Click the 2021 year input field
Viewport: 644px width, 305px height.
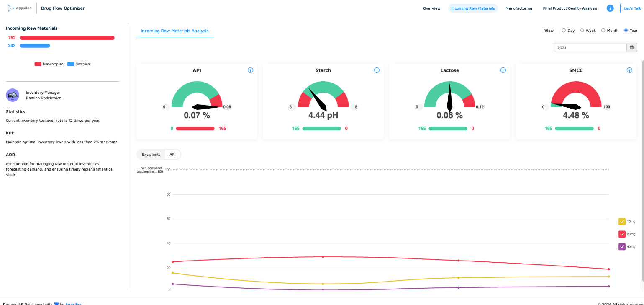(x=590, y=47)
